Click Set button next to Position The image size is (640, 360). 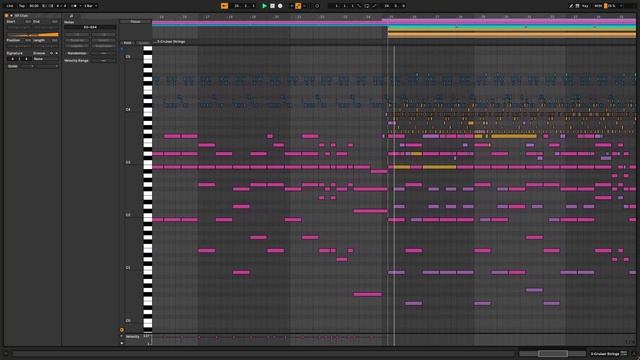click(x=28, y=40)
